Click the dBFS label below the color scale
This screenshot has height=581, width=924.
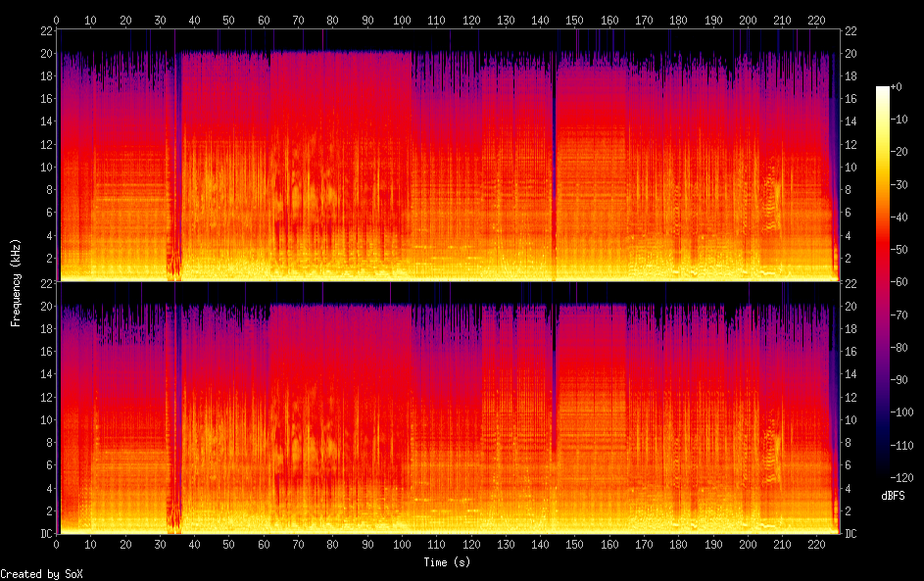893,496
